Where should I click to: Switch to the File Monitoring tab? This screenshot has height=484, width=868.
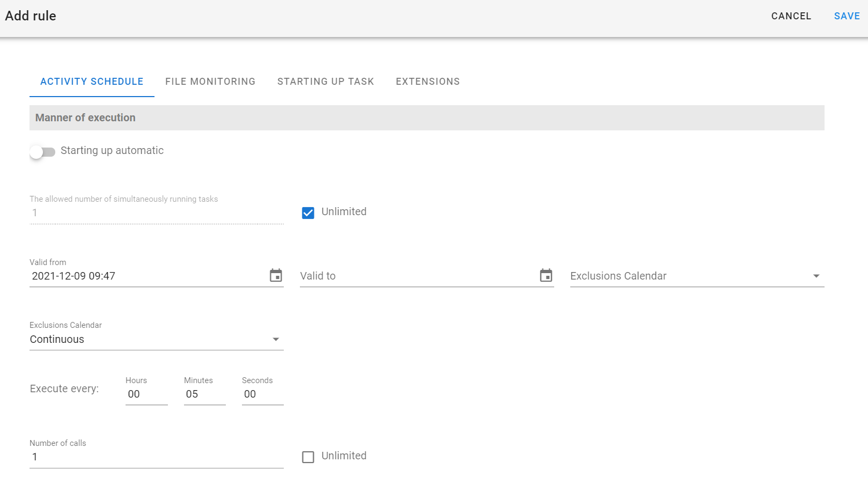(x=210, y=82)
